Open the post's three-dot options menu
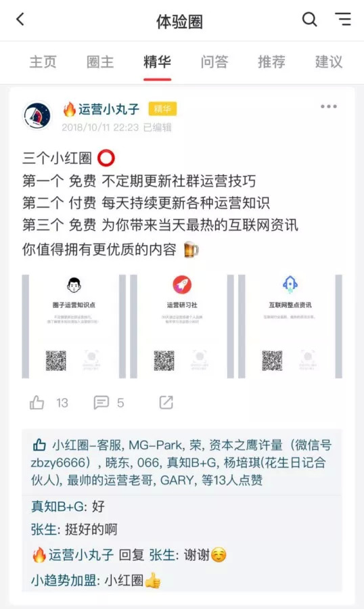Image resolution: width=364 pixels, height=609 pixels. pyautogui.click(x=329, y=106)
